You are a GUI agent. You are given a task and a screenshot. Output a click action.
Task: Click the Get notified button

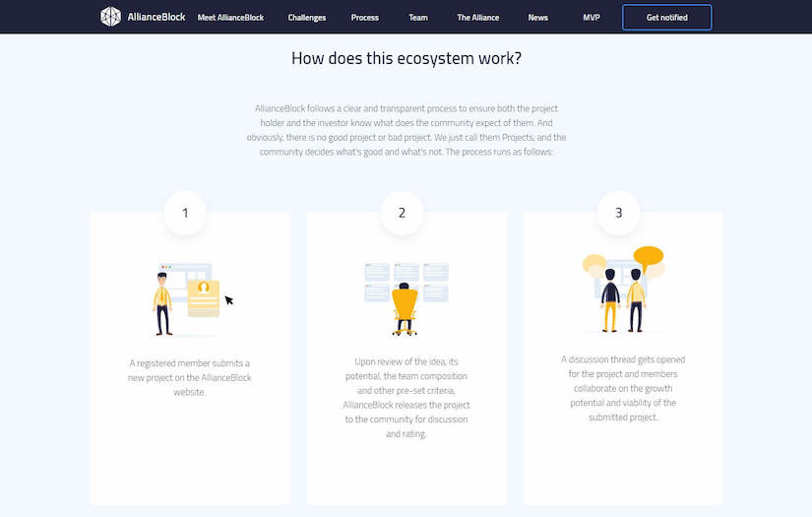pyautogui.click(x=667, y=18)
